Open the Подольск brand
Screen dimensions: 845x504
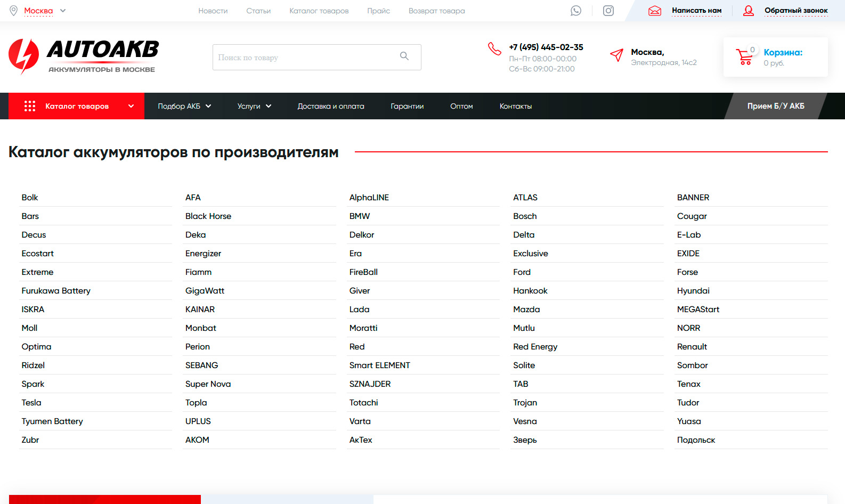696,440
